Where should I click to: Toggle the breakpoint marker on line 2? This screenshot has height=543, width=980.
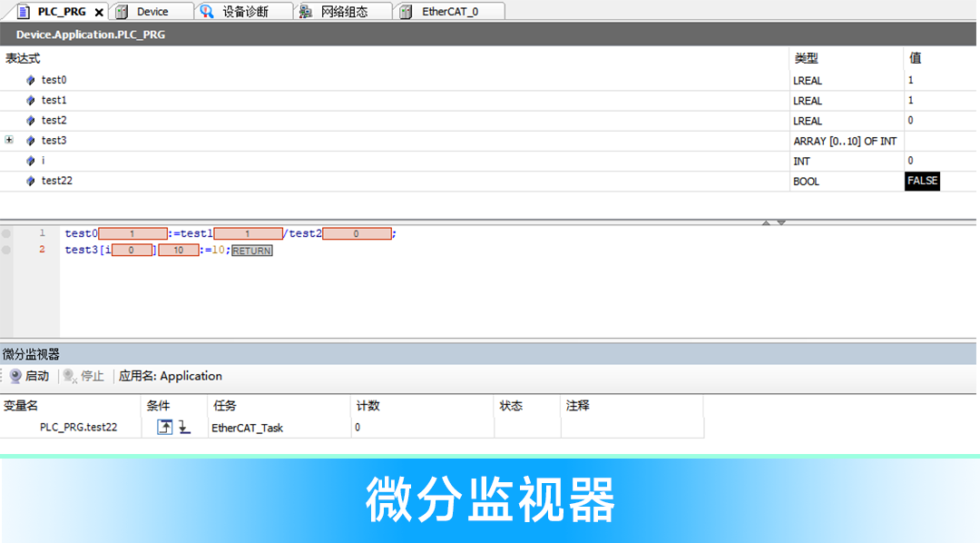(x=7, y=249)
